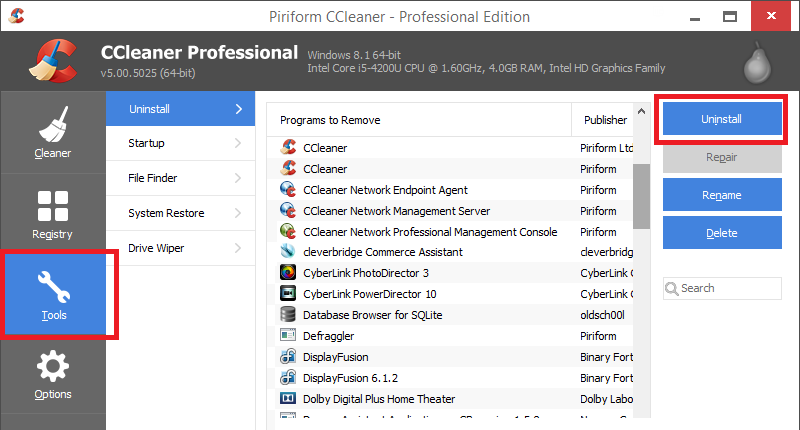Expand the Drive Wiper chevron
Viewport: 800px width, 430px height.
coord(238,248)
